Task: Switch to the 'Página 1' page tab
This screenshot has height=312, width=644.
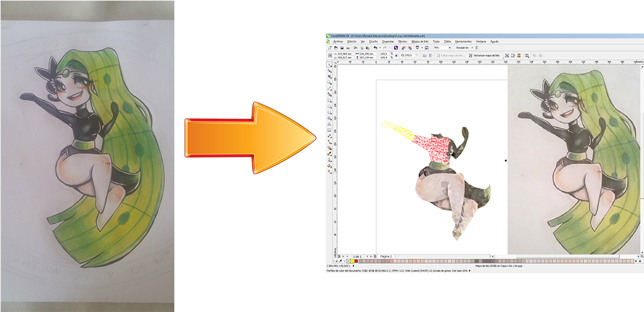Action: pyautogui.click(x=386, y=257)
